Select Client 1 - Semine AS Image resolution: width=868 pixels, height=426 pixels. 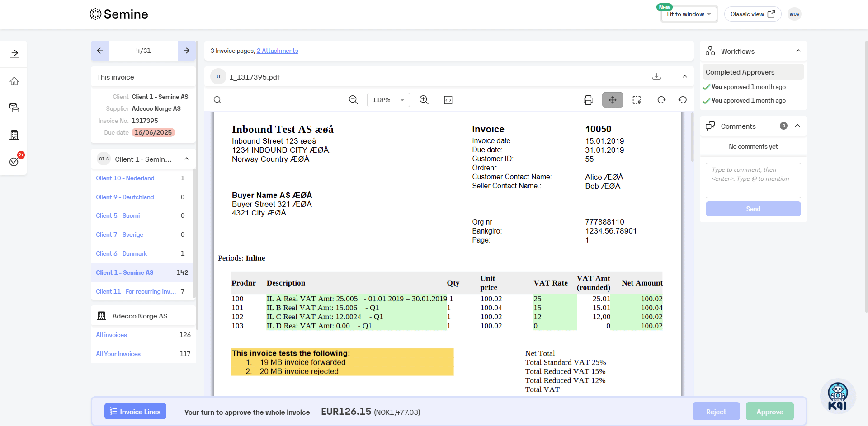coord(142,272)
